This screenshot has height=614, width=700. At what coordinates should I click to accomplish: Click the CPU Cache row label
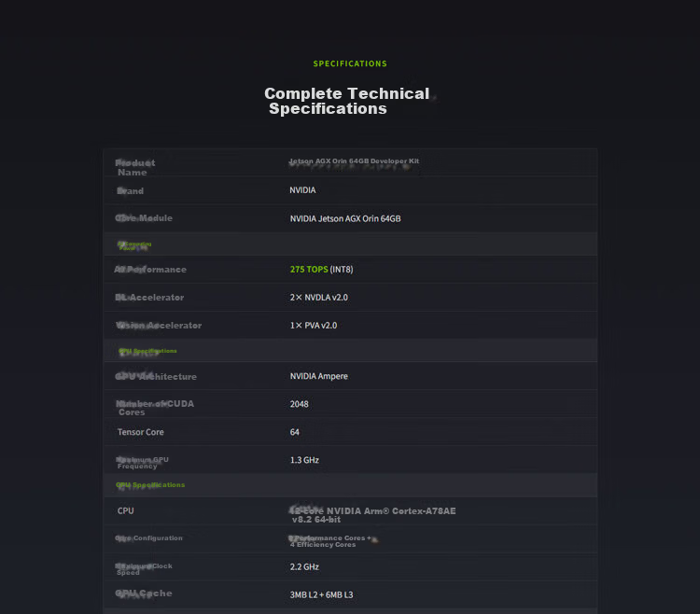tap(144, 593)
